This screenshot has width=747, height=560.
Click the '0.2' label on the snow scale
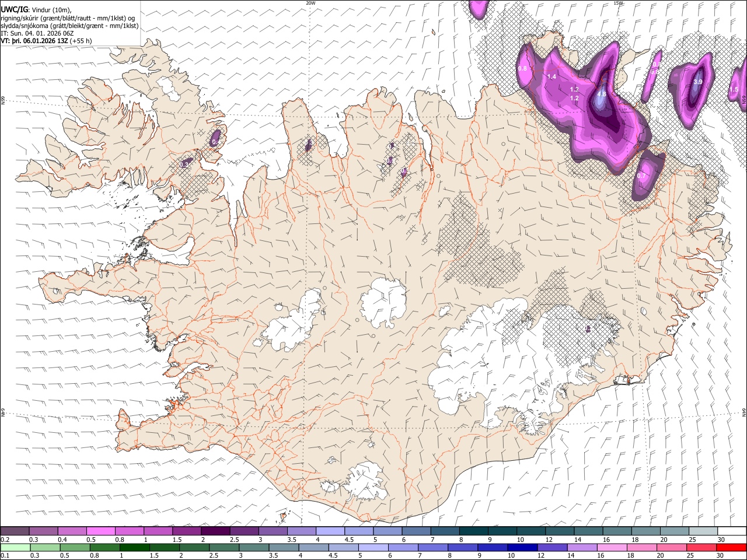5,540
